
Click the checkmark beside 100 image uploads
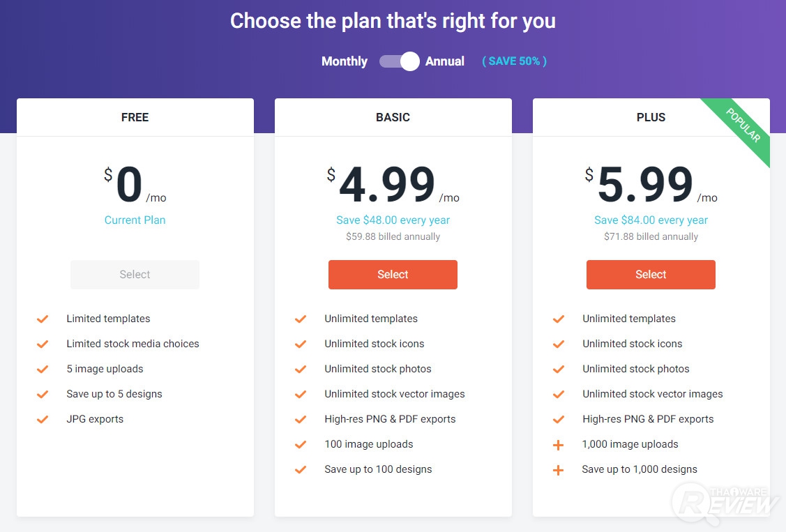(x=301, y=444)
